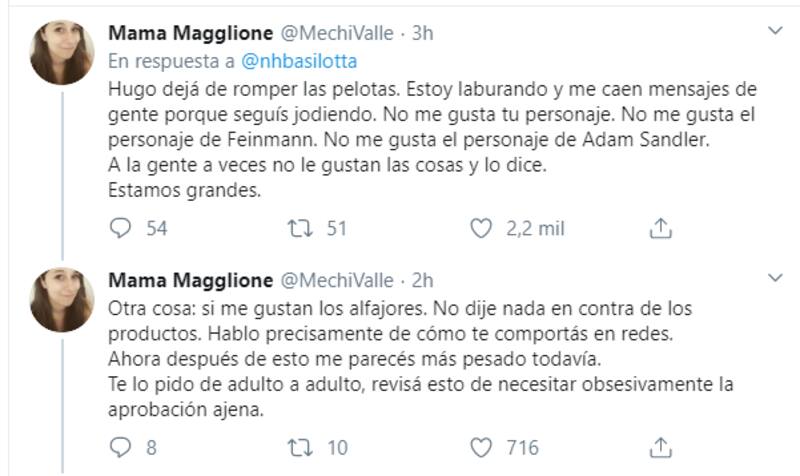Click the Mama Magglione name on second tweet
This screenshot has width=800, height=476.
(189, 280)
